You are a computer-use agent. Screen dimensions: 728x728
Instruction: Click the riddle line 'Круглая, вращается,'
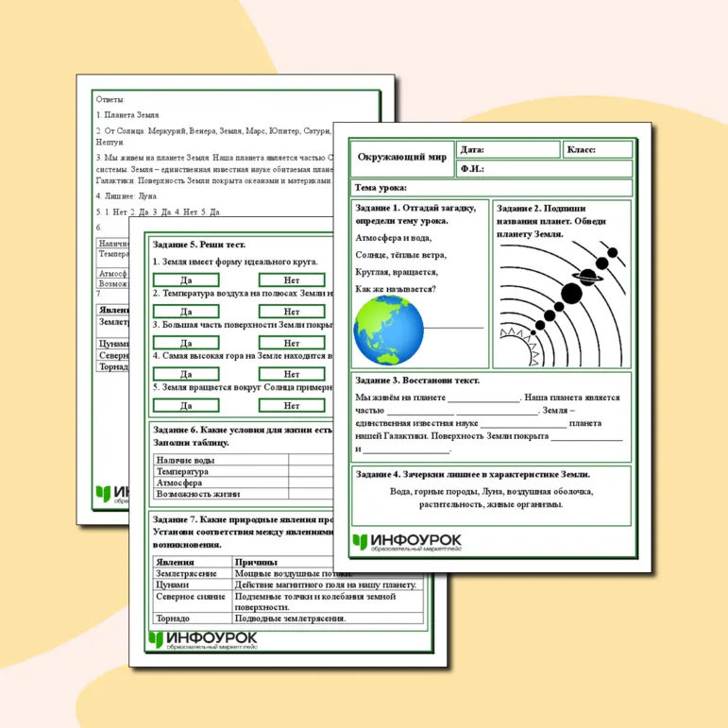pyautogui.click(x=397, y=272)
